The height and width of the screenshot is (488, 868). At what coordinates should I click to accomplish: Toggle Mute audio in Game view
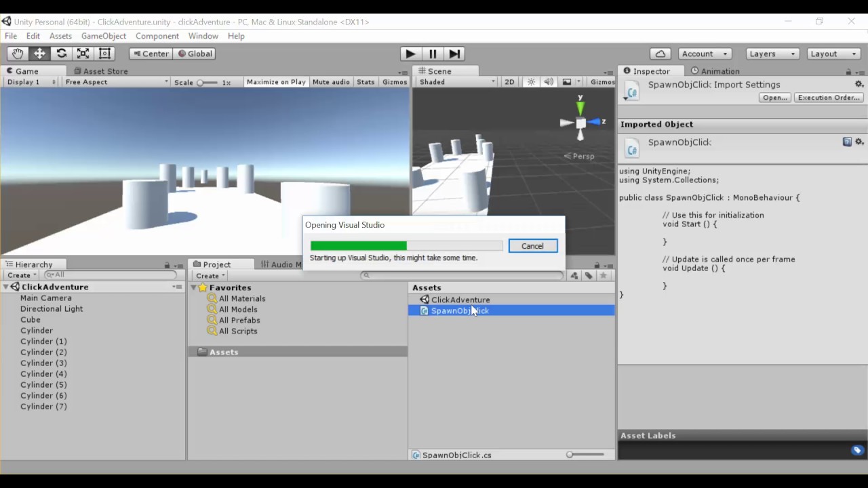(331, 82)
